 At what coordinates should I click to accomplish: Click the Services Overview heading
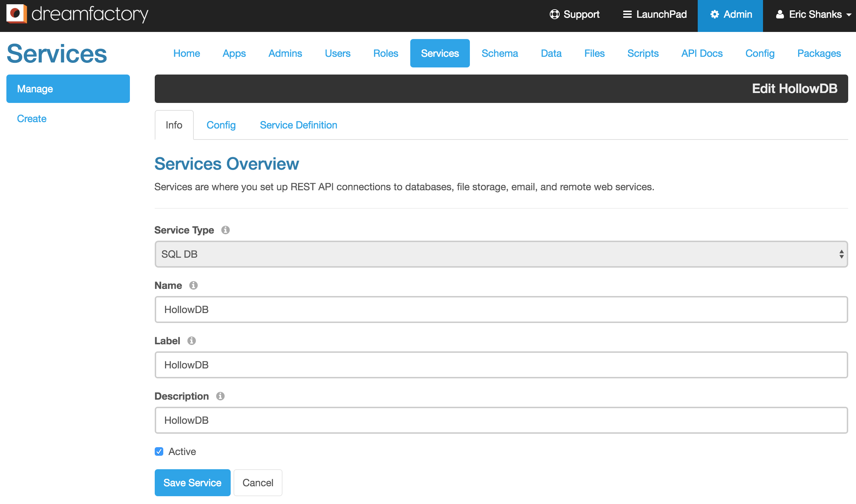(x=227, y=164)
